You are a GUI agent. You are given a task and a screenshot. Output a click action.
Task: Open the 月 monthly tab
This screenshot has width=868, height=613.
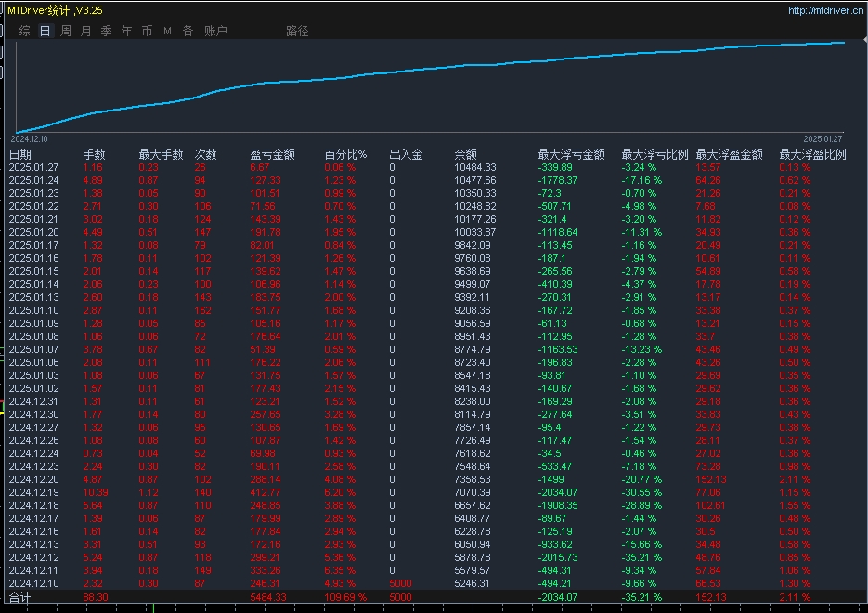tap(85, 31)
